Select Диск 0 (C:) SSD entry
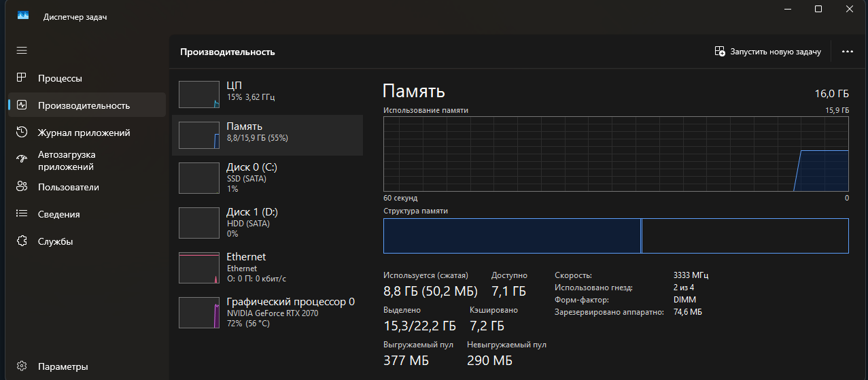The height and width of the screenshot is (380, 868). (x=266, y=177)
